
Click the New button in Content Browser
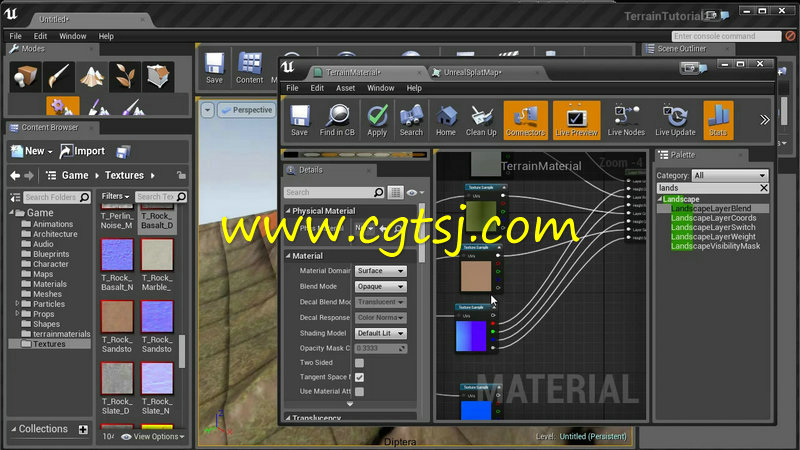click(32, 151)
